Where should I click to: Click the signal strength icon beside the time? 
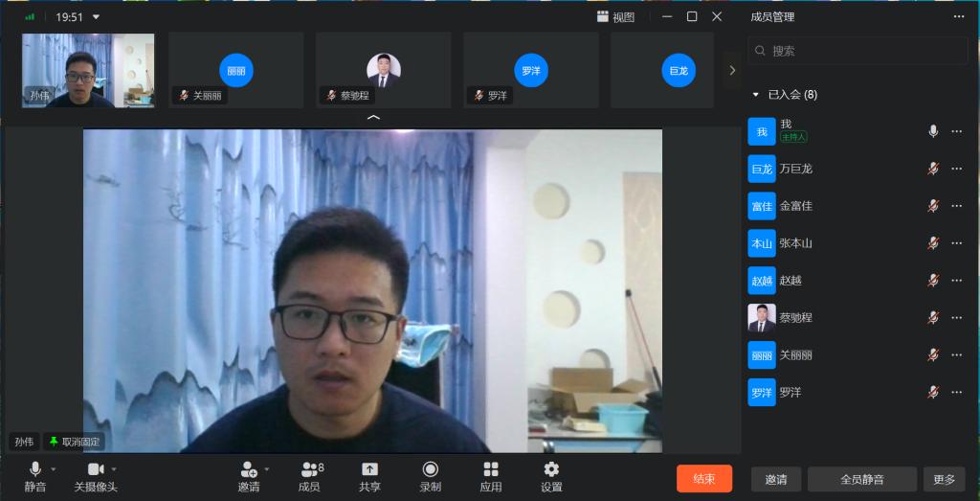coord(31,17)
